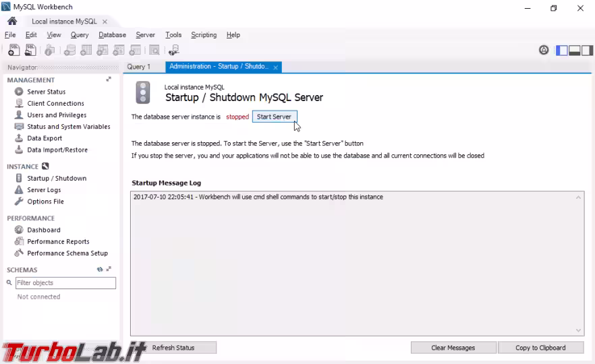Go to the Workbench home screen icon
595x364 pixels.
tap(12, 22)
